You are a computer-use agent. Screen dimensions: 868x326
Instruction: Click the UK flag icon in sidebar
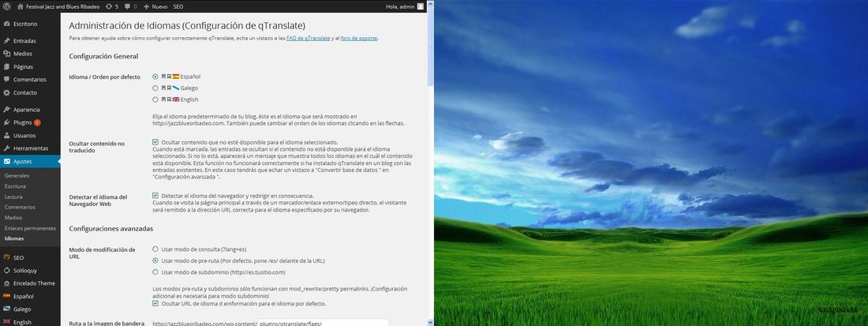point(6,321)
